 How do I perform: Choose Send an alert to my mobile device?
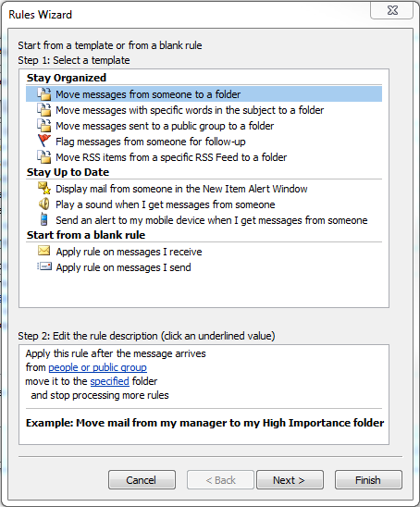pyautogui.click(x=212, y=220)
